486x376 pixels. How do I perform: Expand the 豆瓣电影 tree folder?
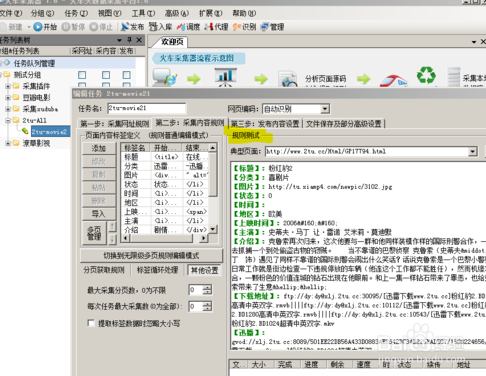pos(8,98)
